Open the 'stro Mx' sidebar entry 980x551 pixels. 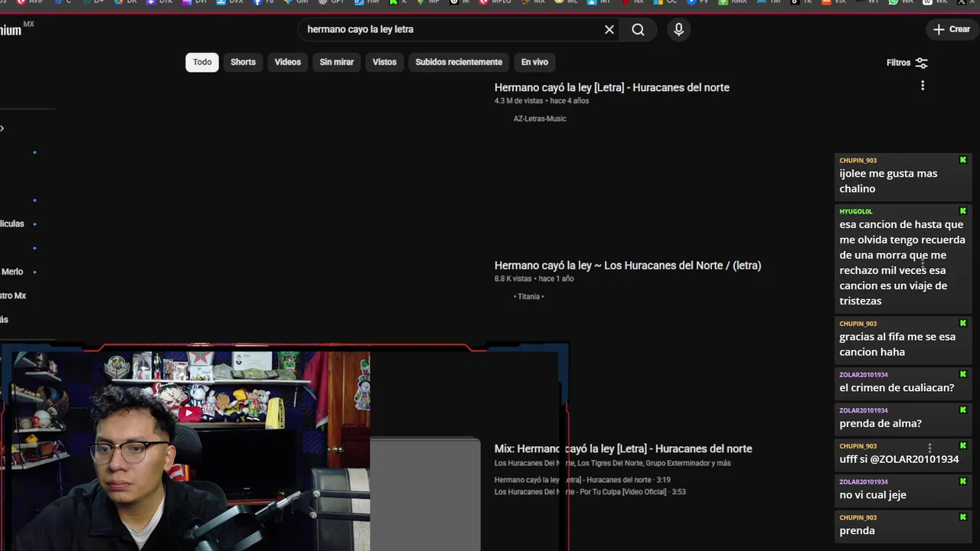[13, 295]
